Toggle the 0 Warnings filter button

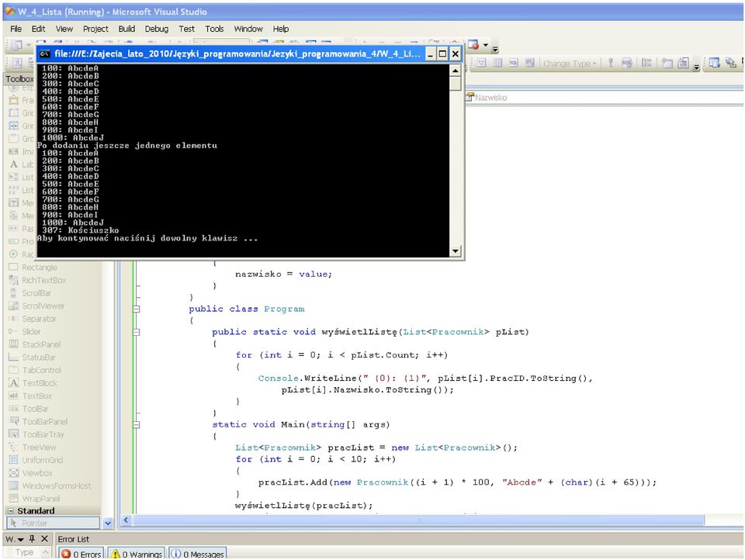click(136, 554)
